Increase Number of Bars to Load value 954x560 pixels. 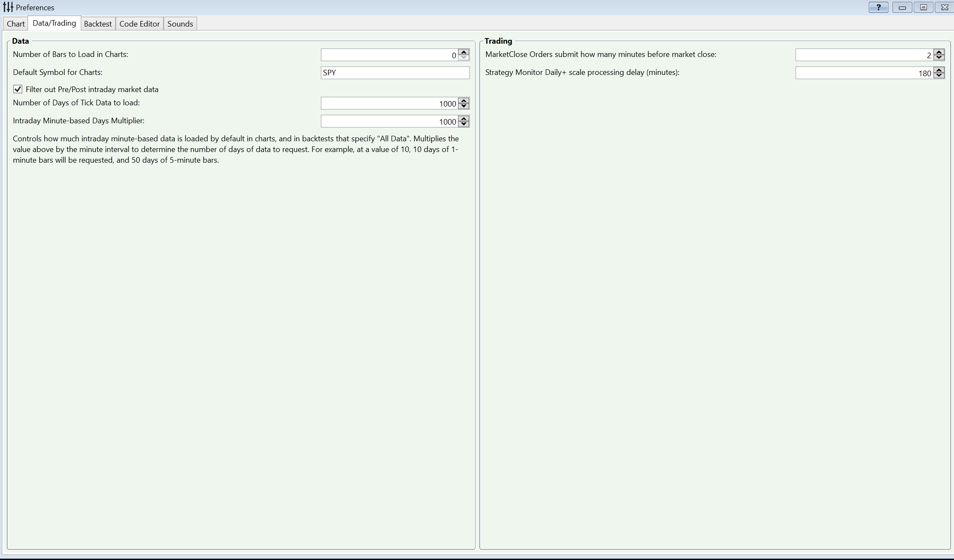click(x=464, y=52)
